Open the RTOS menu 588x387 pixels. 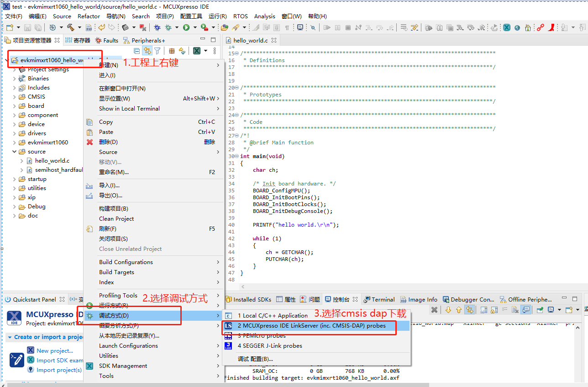[x=241, y=16]
